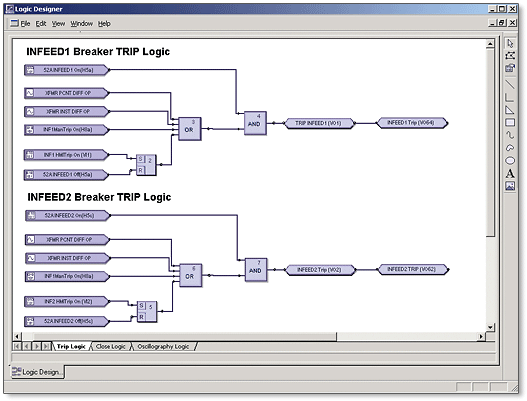Click icon on 52A INFEED2 Off(H5c) input
This screenshot has width=527, height=401.
tap(30, 321)
